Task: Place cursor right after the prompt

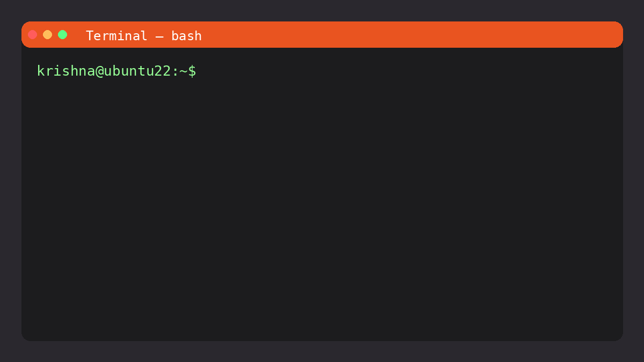Action: pyautogui.click(x=202, y=71)
